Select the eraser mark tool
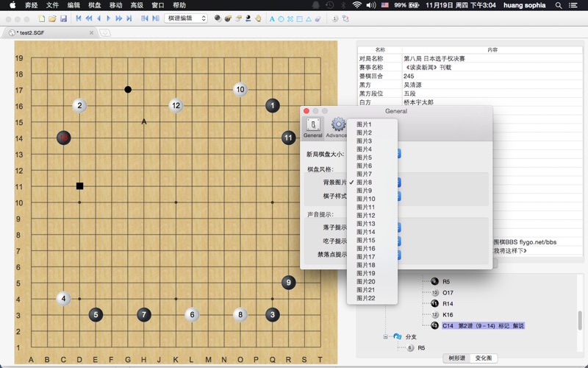The height and width of the screenshot is (368, 588). tap(318, 19)
